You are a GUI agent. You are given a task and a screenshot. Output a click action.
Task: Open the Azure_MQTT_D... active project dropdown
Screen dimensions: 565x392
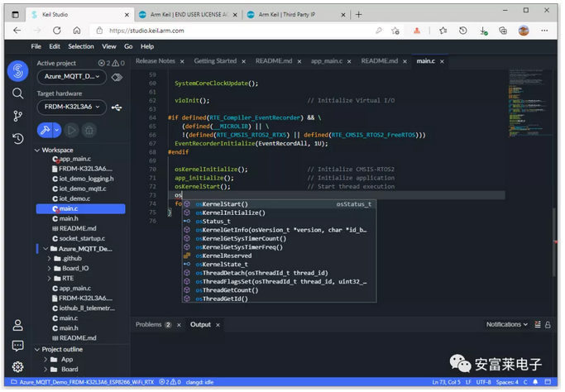click(72, 77)
